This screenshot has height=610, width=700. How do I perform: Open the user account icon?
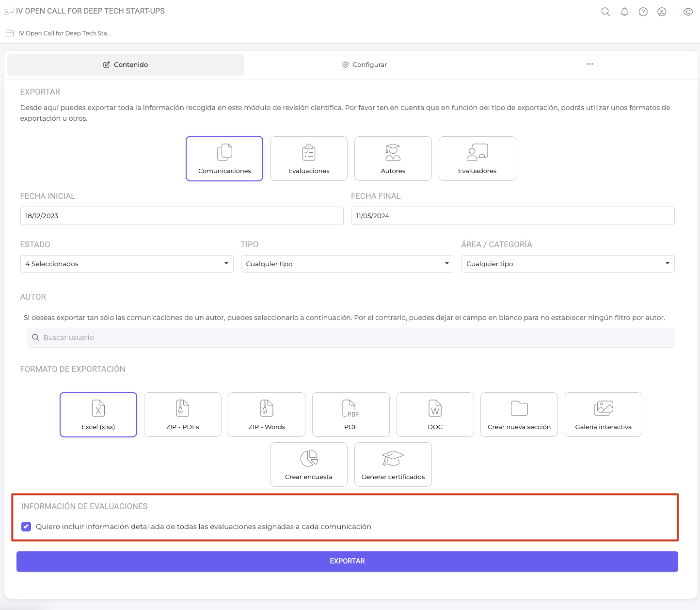pyautogui.click(x=662, y=12)
